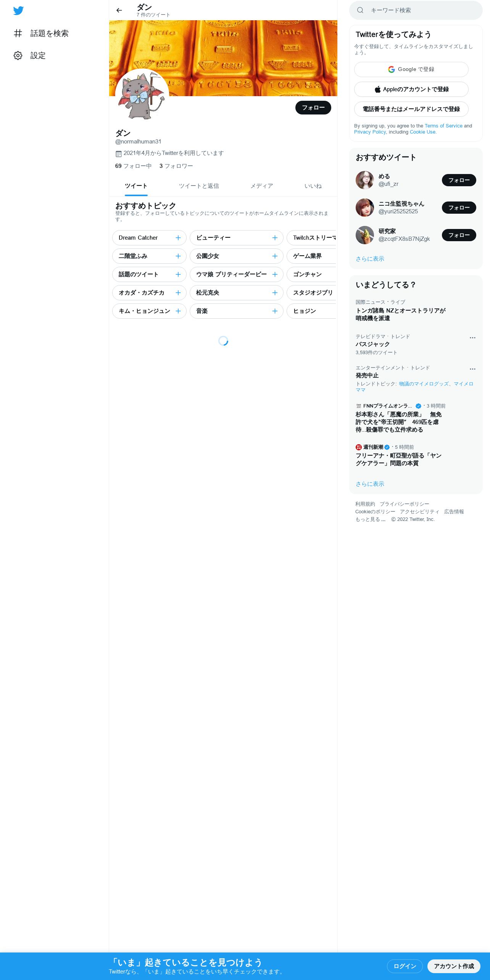Screen dimensions: 490x980
Task: Select the ゴンチャン topic chip
Action: [311, 274]
